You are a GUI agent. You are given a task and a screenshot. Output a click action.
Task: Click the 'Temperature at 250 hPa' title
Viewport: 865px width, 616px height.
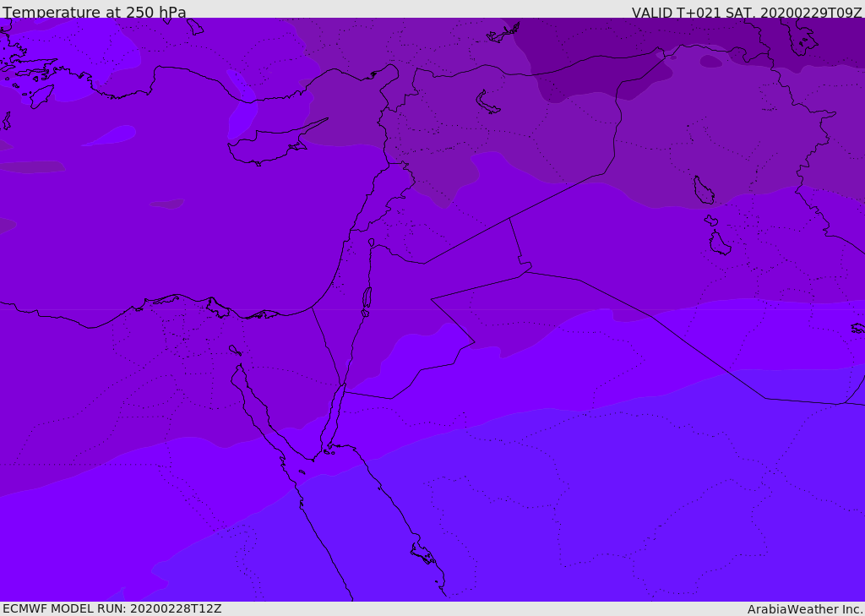(x=95, y=12)
